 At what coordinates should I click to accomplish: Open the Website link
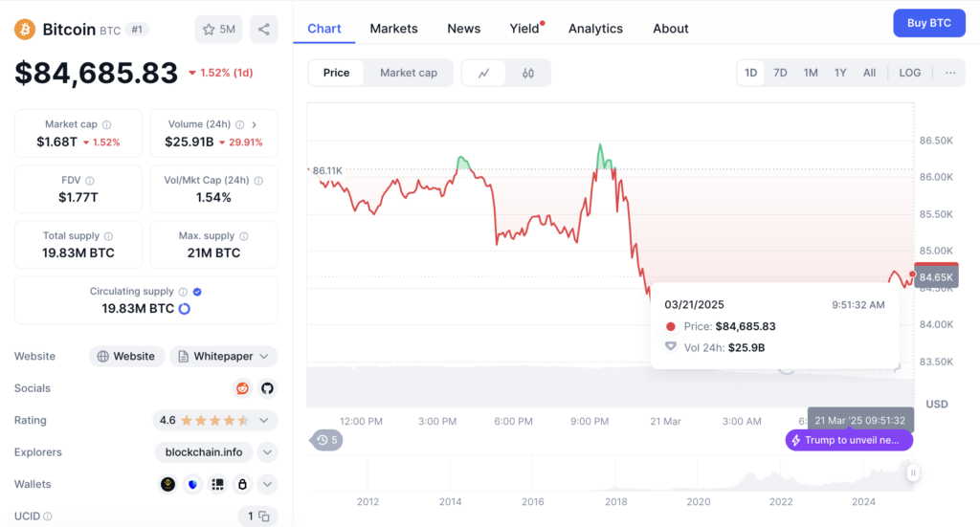coord(126,357)
